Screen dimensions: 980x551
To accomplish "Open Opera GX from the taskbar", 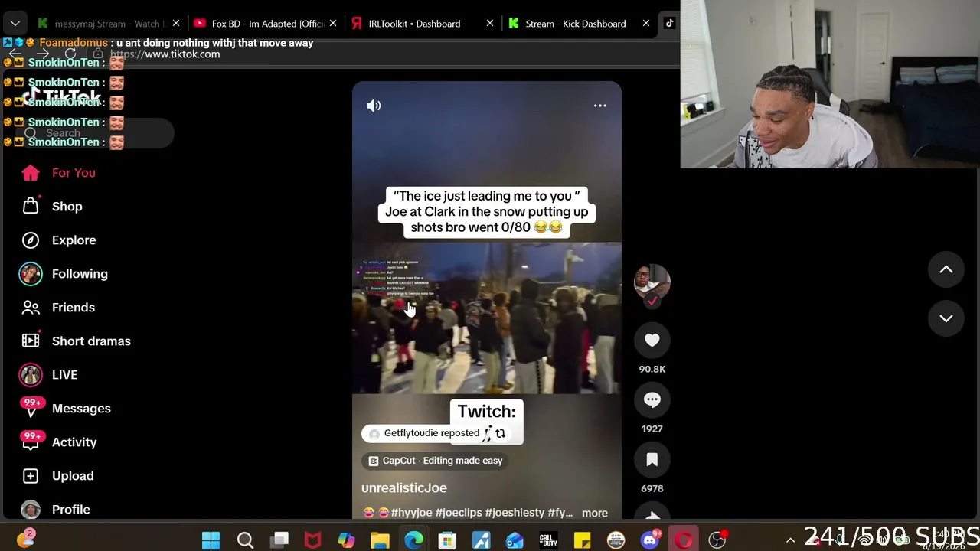I will (683, 540).
